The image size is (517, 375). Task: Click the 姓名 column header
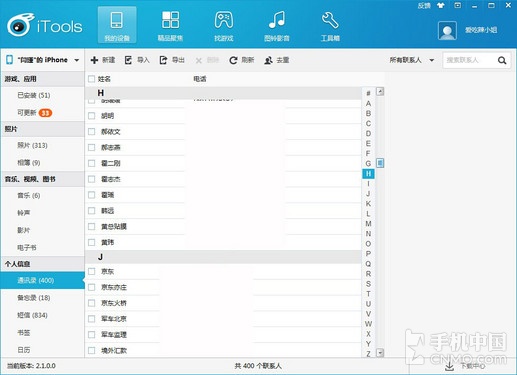[104, 79]
